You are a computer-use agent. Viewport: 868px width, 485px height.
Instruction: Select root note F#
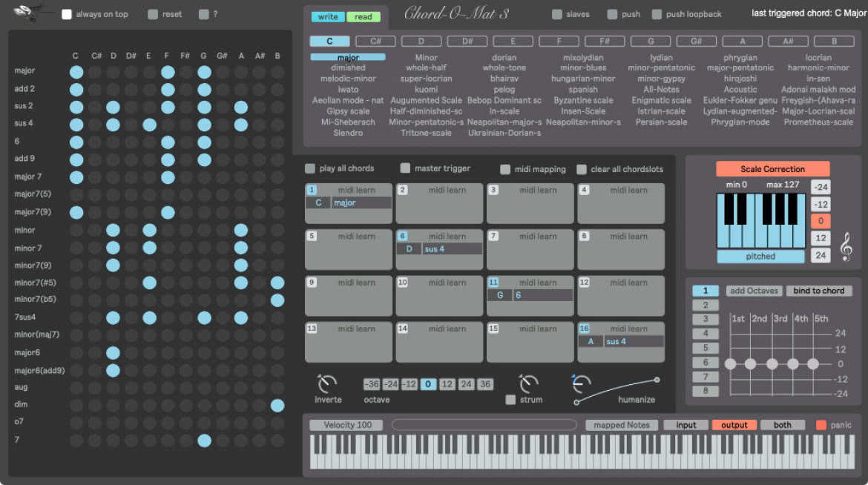[605, 41]
